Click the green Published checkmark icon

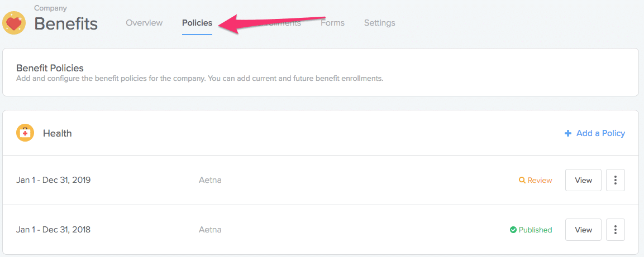click(513, 230)
